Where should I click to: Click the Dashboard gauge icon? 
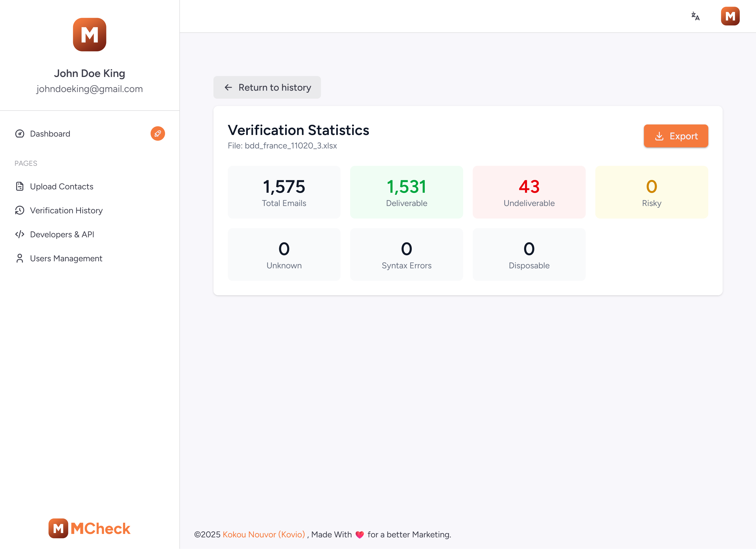[x=20, y=134]
